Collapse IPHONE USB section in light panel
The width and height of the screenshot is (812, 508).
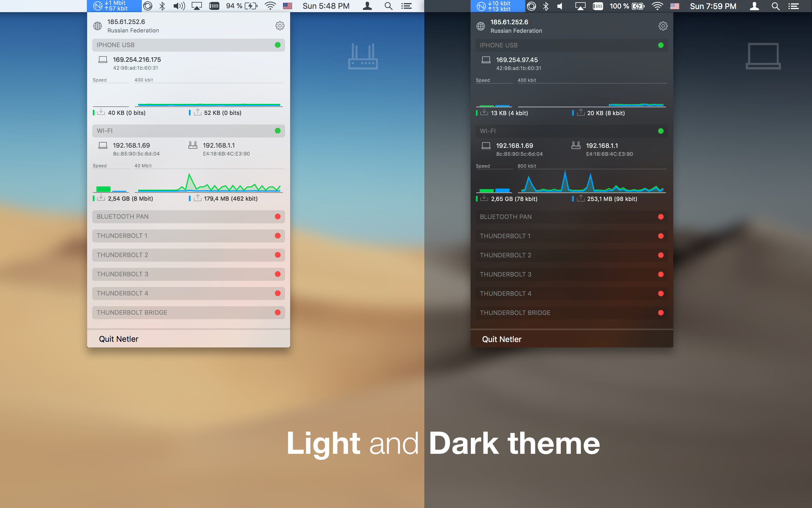(x=189, y=45)
